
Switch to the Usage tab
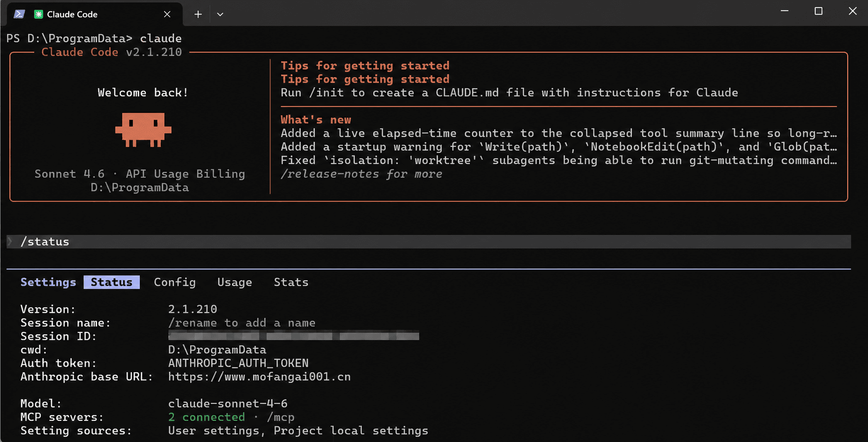click(235, 282)
